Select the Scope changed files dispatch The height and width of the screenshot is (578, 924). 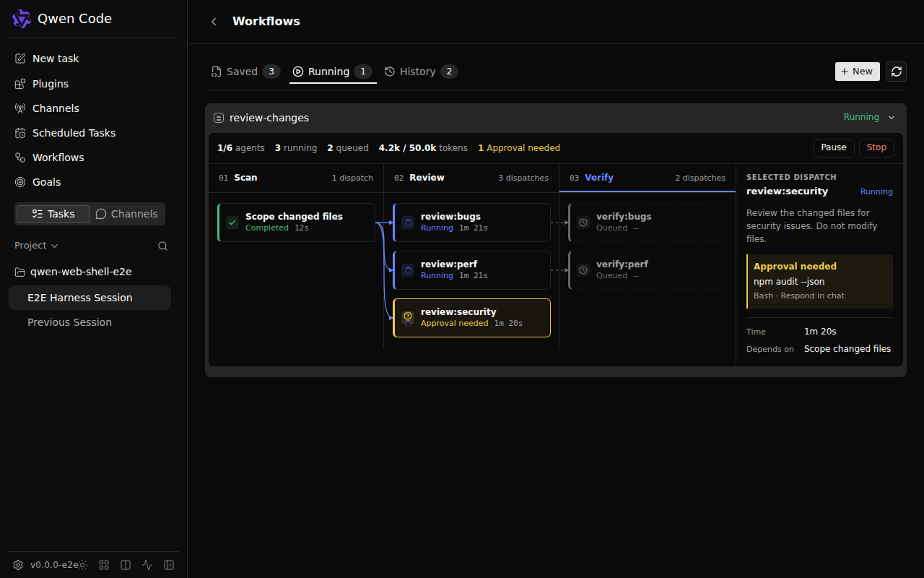(x=296, y=222)
